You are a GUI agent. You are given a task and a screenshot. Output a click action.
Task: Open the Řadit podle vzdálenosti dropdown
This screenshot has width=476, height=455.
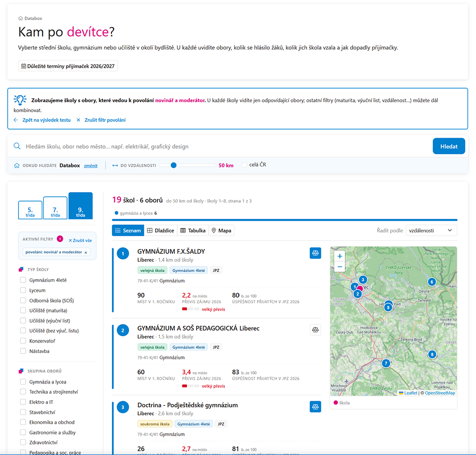pyautogui.click(x=431, y=231)
